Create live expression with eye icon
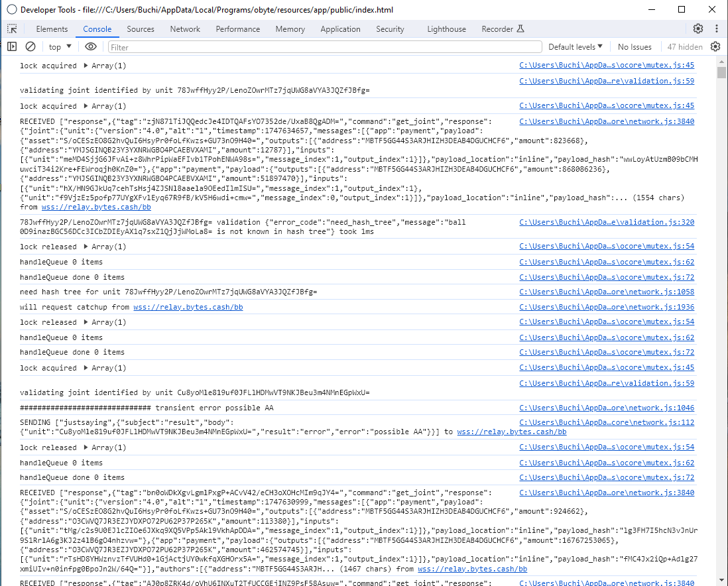Screen dimensions: 728x586 coord(91,46)
